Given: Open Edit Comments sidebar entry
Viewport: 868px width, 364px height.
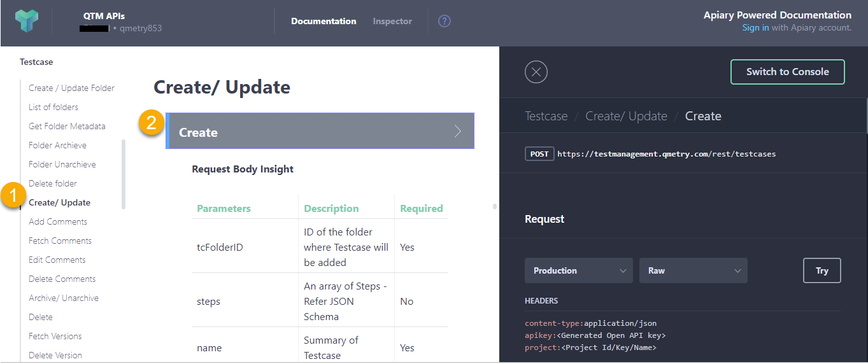Looking at the screenshot, I should click(57, 260).
